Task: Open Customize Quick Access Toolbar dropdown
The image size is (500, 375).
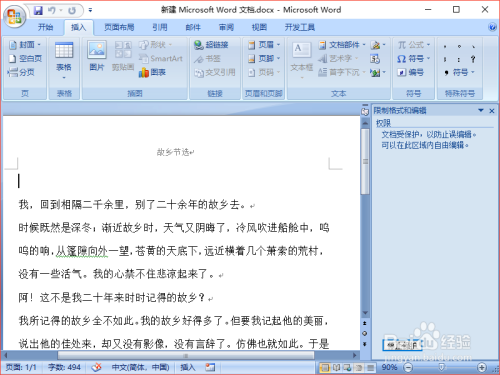Action: coord(90,11)
